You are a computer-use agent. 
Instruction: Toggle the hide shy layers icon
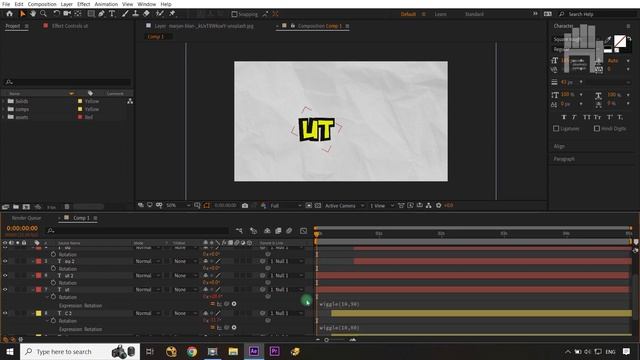(267, 231)
